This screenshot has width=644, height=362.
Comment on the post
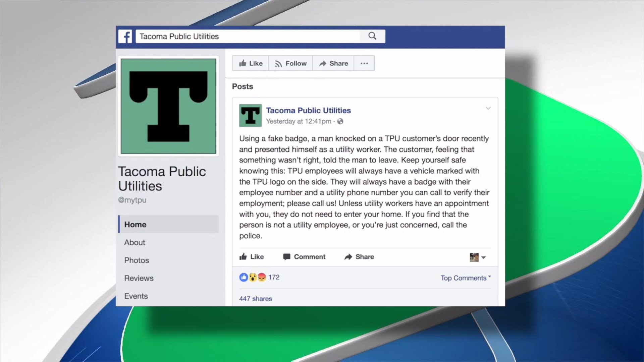304,257
